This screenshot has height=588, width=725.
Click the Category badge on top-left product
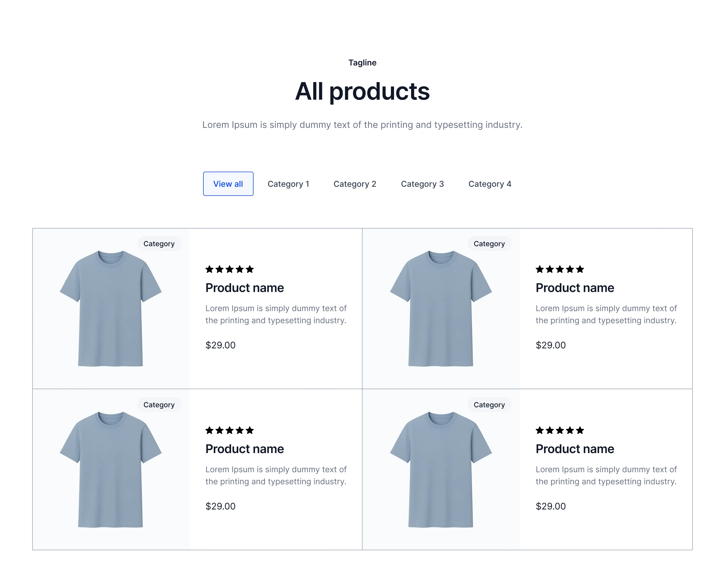(159, 244)
